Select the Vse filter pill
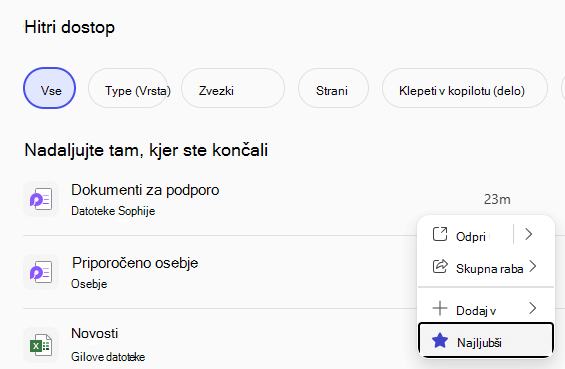Screen dimensions: 565x369 click(x=49, y=88)
